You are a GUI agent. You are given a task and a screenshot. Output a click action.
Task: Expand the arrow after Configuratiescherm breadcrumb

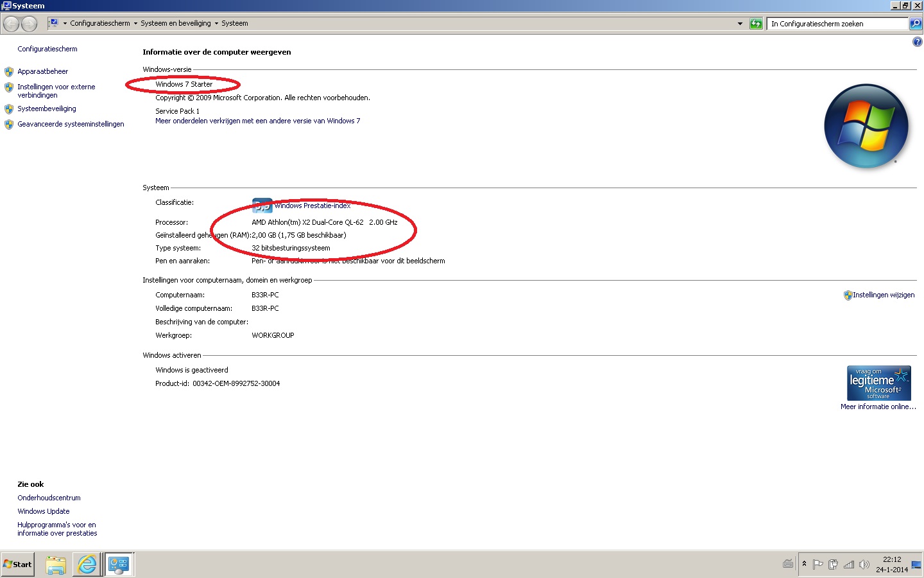pos(135,24)
